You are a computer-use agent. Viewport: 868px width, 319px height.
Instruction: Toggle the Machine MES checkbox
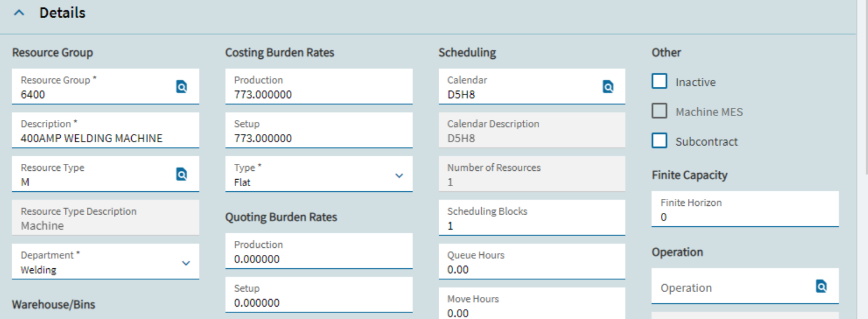click(660, 111)
